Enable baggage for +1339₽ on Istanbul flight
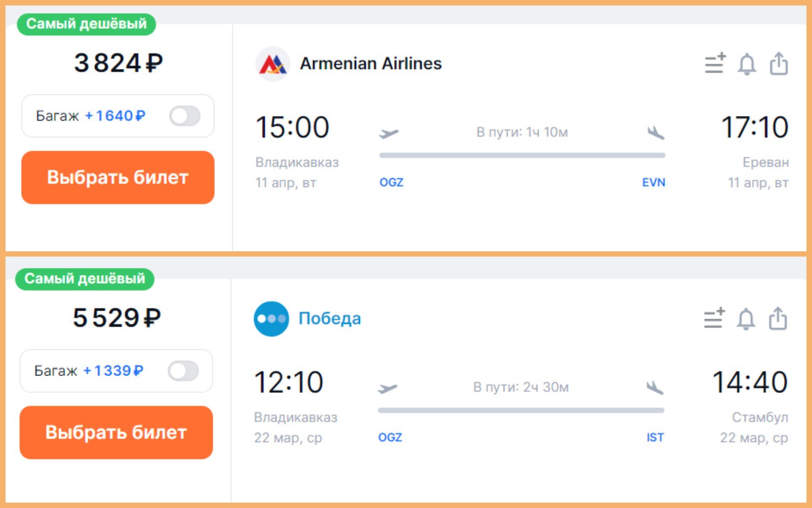Viewport: 812px width, 508px height. coord(183,371)
